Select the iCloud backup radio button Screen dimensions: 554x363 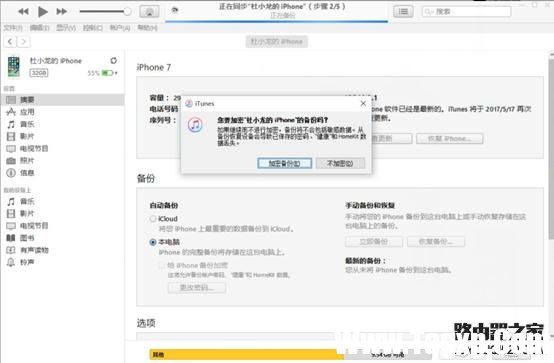pos(153,219)
